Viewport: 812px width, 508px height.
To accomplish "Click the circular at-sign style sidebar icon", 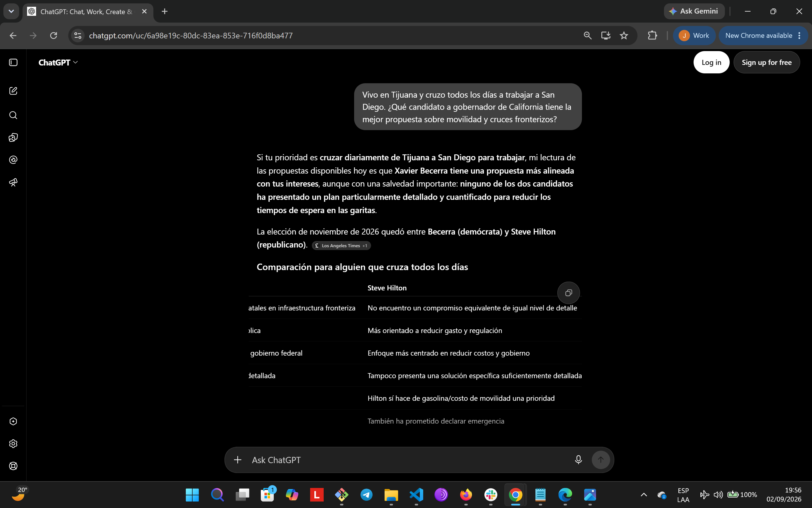I will pyautogui.click(x=13, y=160).
